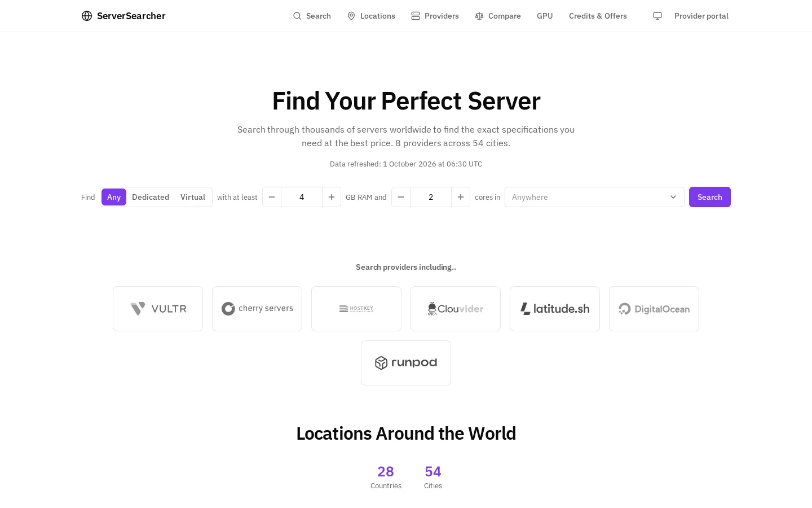Select the Virtual server type option
The height and width of the screenshot is (508, 812).
193,197
